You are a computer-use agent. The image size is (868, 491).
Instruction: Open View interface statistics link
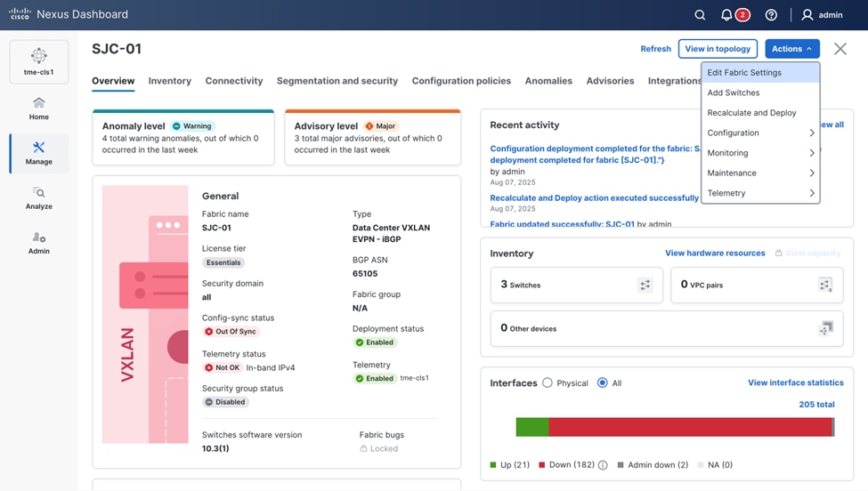pos(796,382)
